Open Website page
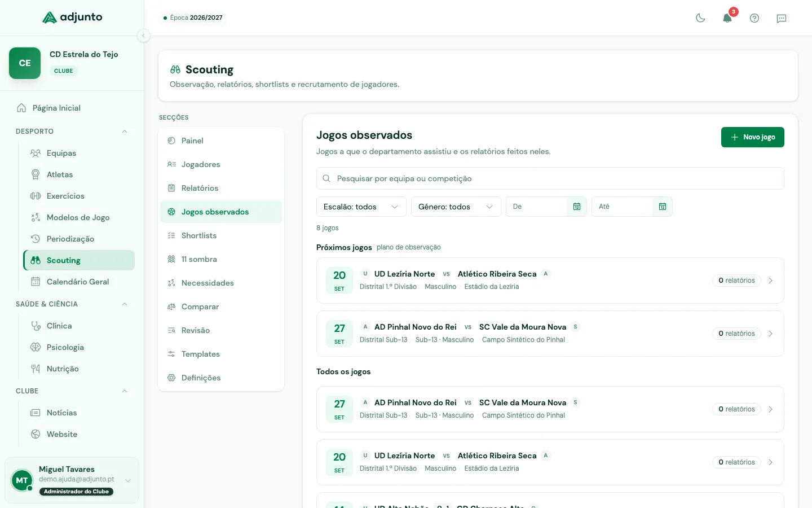 [x=79, y=434]
